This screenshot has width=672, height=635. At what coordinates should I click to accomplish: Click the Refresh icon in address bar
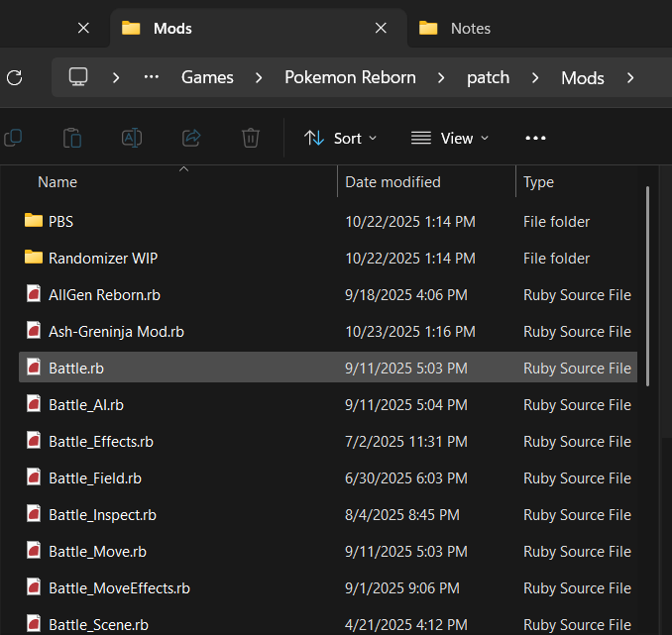click(14, 77)
